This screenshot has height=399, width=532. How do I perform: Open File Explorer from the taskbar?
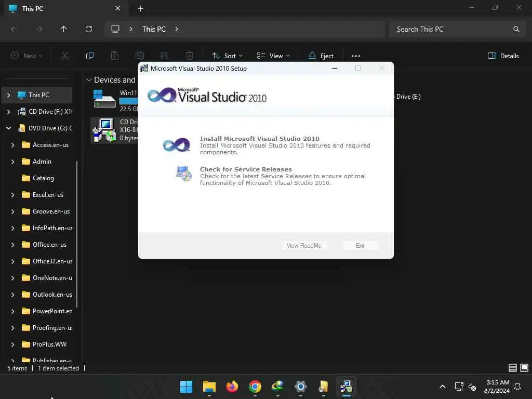(209, 387)
